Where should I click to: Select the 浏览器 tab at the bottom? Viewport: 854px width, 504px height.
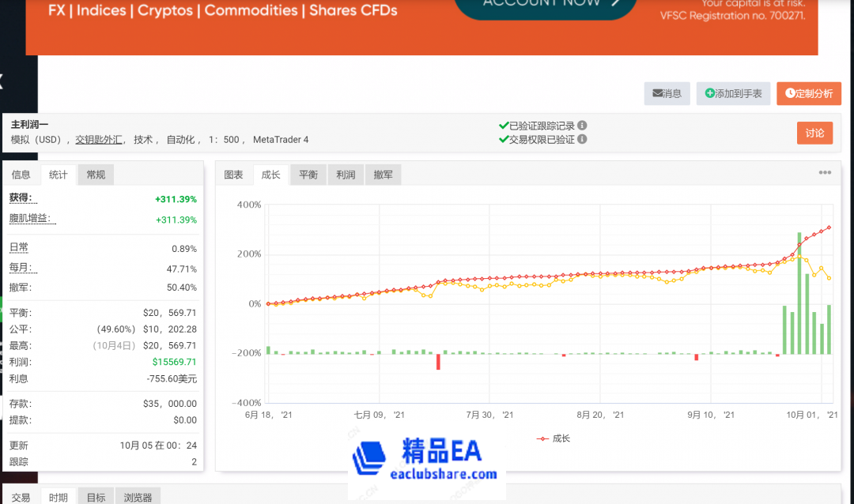click(x=138, y=497)
